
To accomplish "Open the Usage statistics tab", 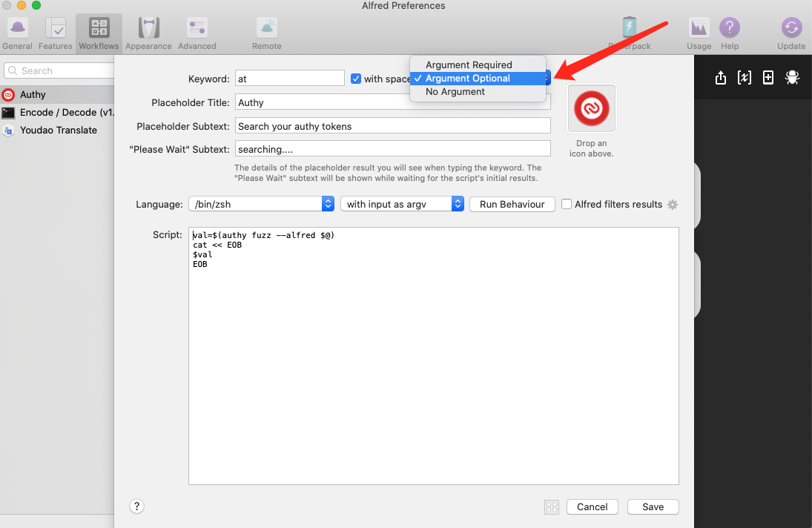I will [x=699, y=33].
